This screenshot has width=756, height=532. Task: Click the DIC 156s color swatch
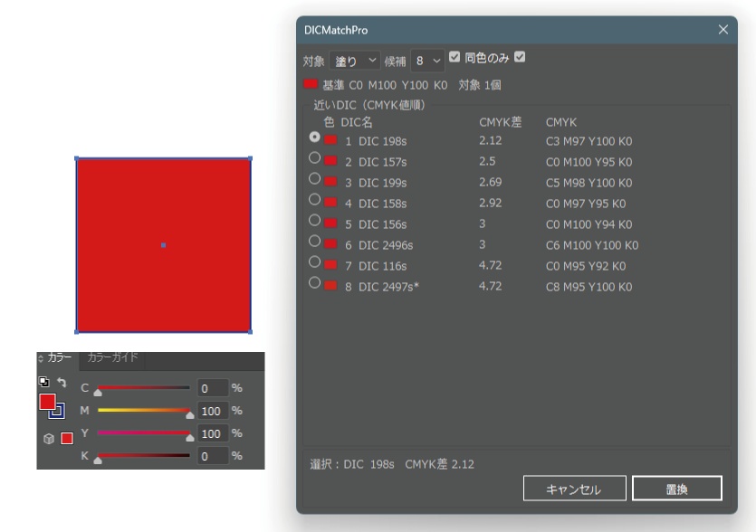(330, 223)
